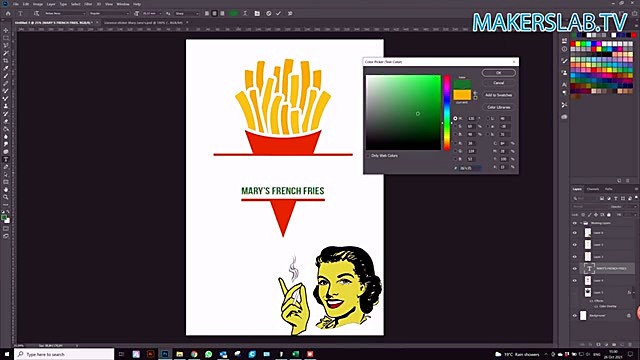Select the Move tool in the toolbox
Image resolution: width=640 pixels, height=360 pixels.
pyautogui.click(x=6, y=31)
